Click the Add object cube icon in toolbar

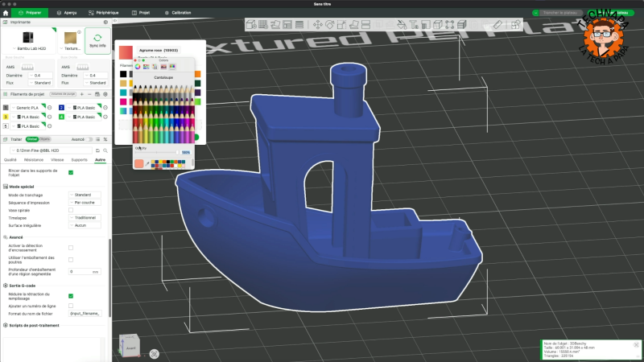tap(250, 25)
